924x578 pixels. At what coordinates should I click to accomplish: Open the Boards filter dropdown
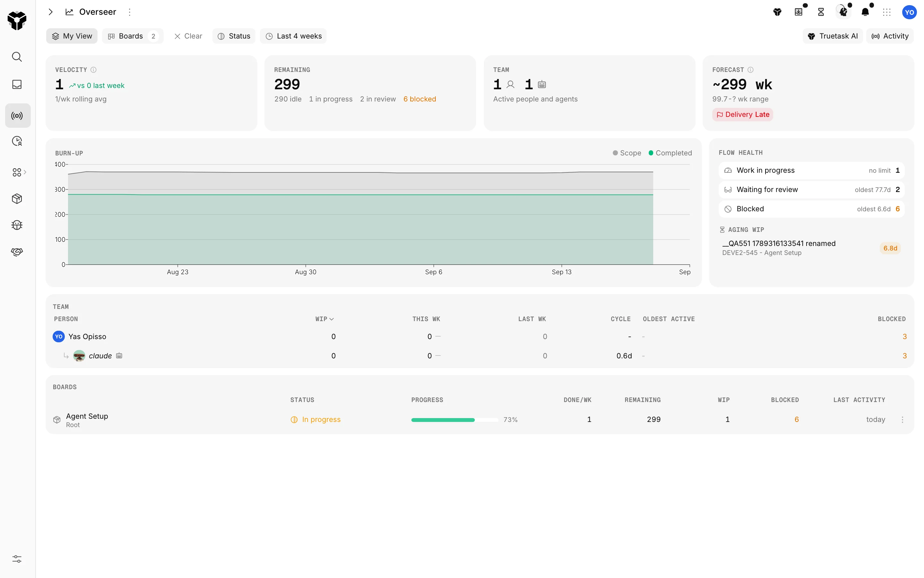coord(133,36)
